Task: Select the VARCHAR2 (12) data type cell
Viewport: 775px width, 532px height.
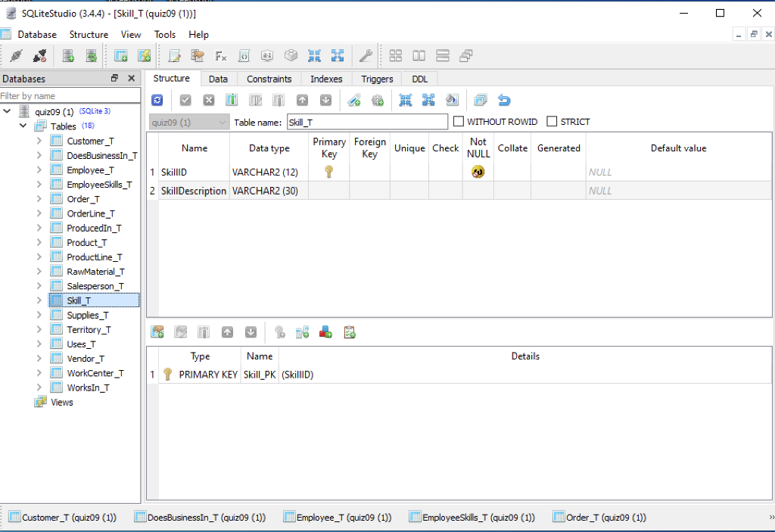Action: pyautogui.click(x=269, y=172)
